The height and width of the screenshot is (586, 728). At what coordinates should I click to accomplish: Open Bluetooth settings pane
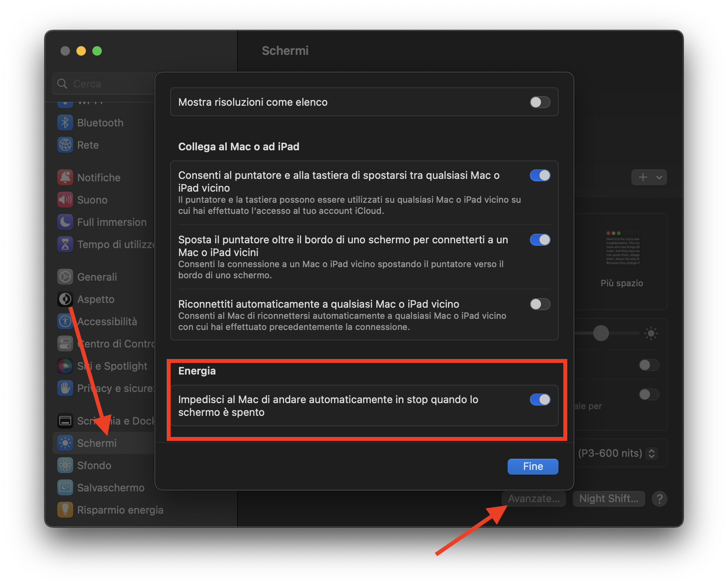pos(100,122)
